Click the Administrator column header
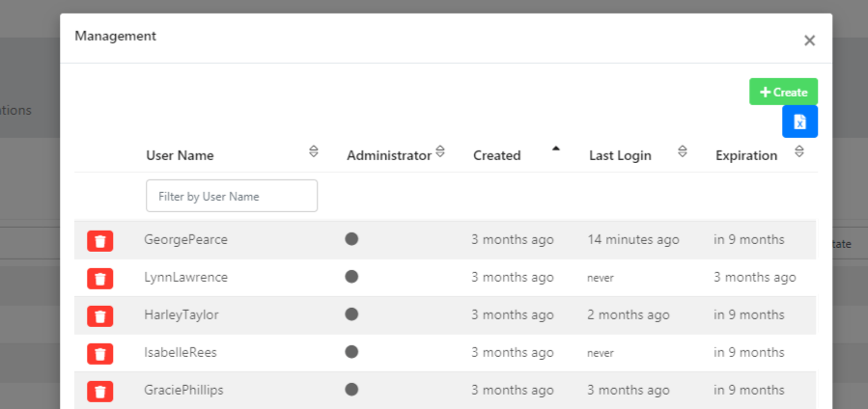 click(389, 156)
